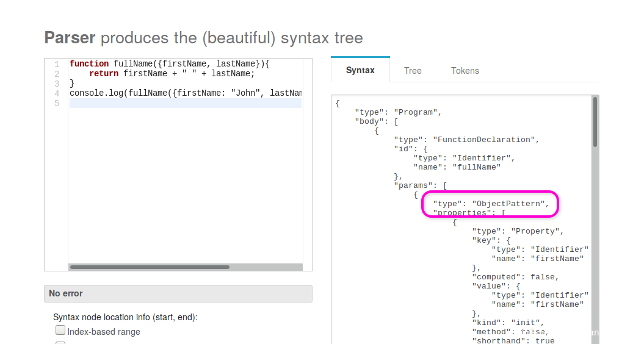Click the 'Parser' heading text
Image resolution: width=644 pixels, height=344 pixels.
pyautogui.click(x=70, y=38)
